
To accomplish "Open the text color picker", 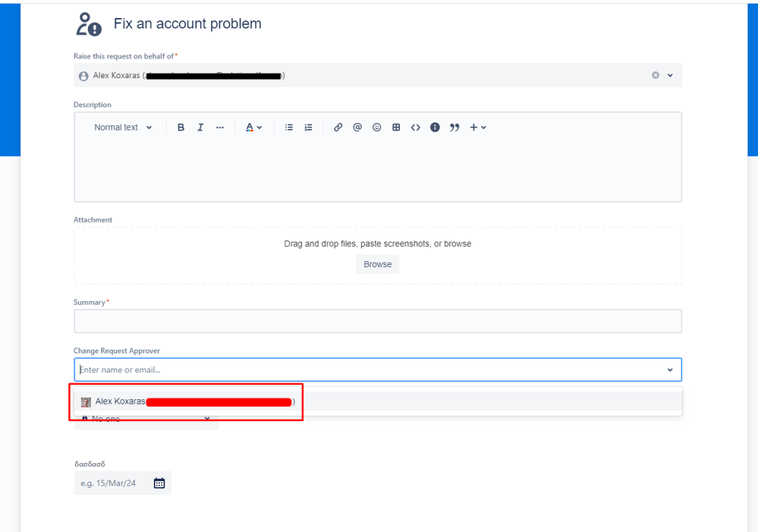I will click(x=253, y=127).
